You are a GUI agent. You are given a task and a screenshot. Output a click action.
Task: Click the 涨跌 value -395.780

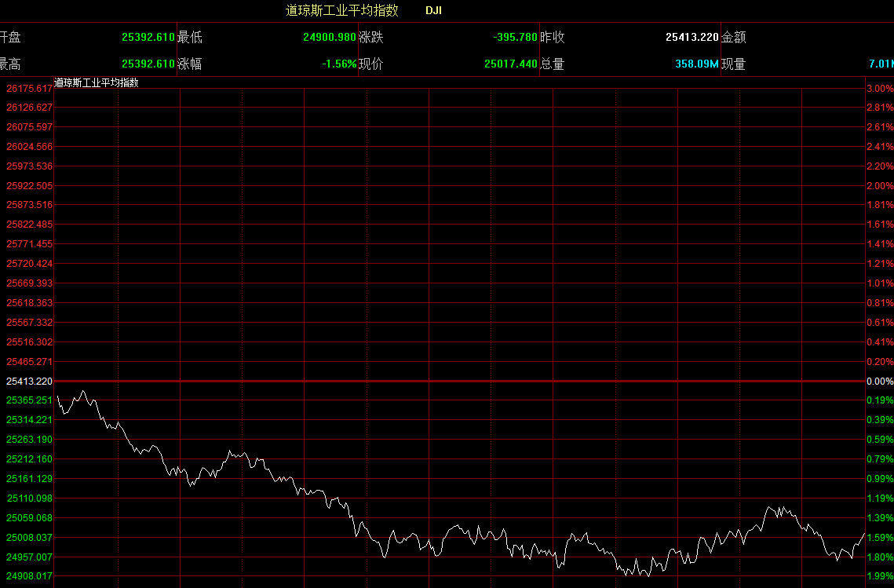click(x=515, y=37)
